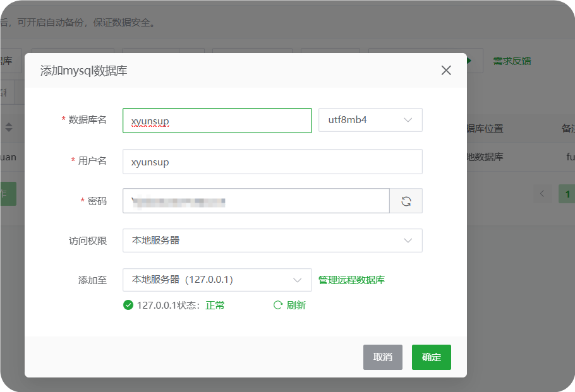Image resolution: width=575 pixels, height=392 pixels.
Task: Close the 添加mysql数据库 dialog
Action: point(446,70)
